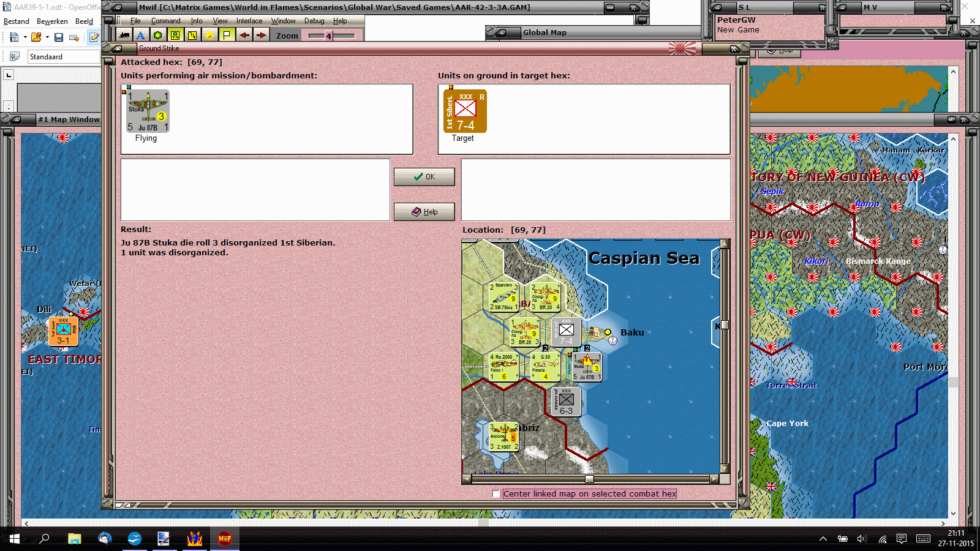
Task: Open the Command menu
Action: [x=166, y=21]
